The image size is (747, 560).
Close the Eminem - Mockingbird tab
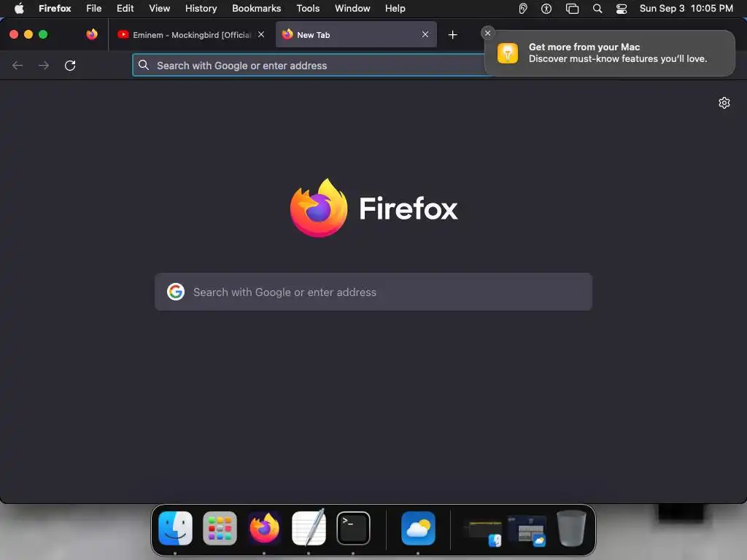pos(261,34)
